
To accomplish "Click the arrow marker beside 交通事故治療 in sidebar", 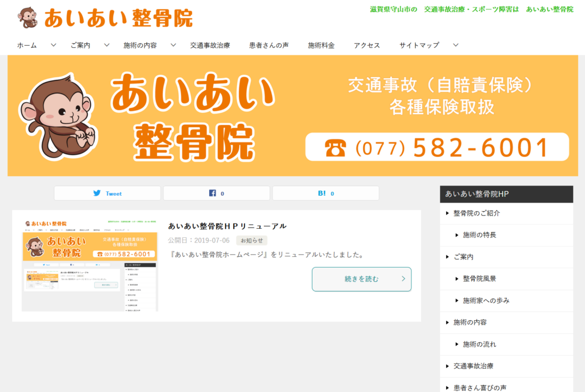I will pyautogui.click(x=448, y=366).
